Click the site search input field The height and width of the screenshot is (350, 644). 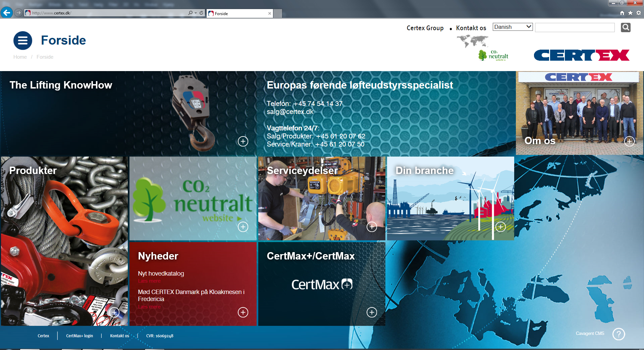tap(575, 27)
